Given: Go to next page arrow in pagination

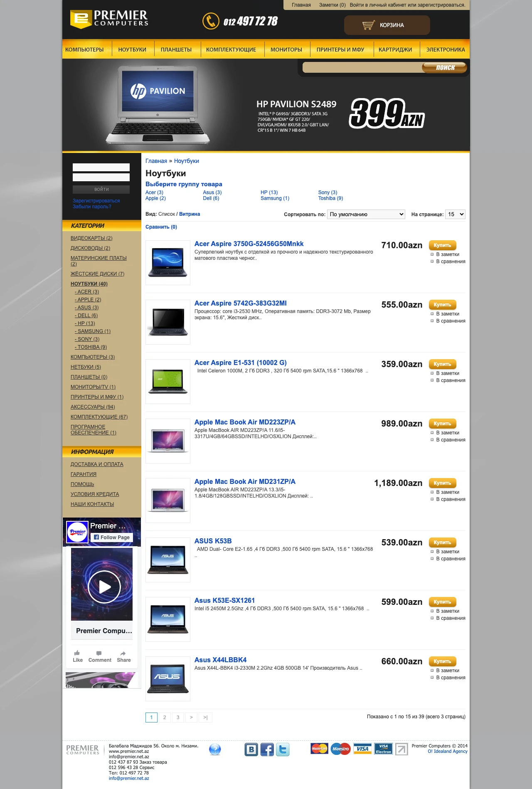Looking at the screenshot, I should pos(191,717).
